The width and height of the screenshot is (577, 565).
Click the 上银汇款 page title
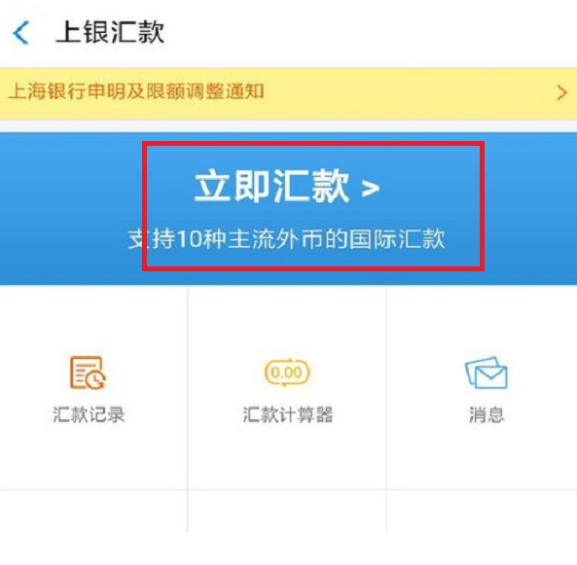tap(110, 32)
